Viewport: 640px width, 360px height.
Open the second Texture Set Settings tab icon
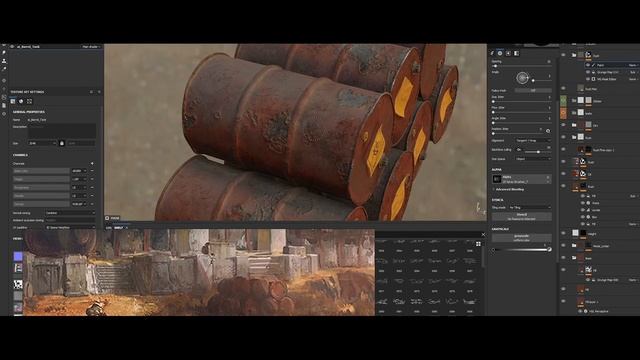21,101
